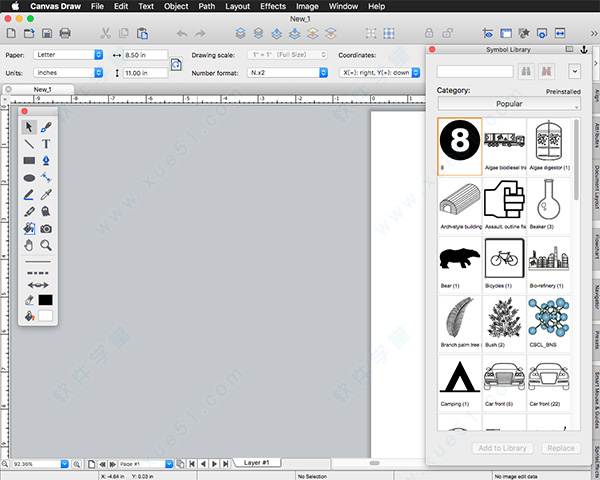Click the black ink color swatch

tap(46, 300)
